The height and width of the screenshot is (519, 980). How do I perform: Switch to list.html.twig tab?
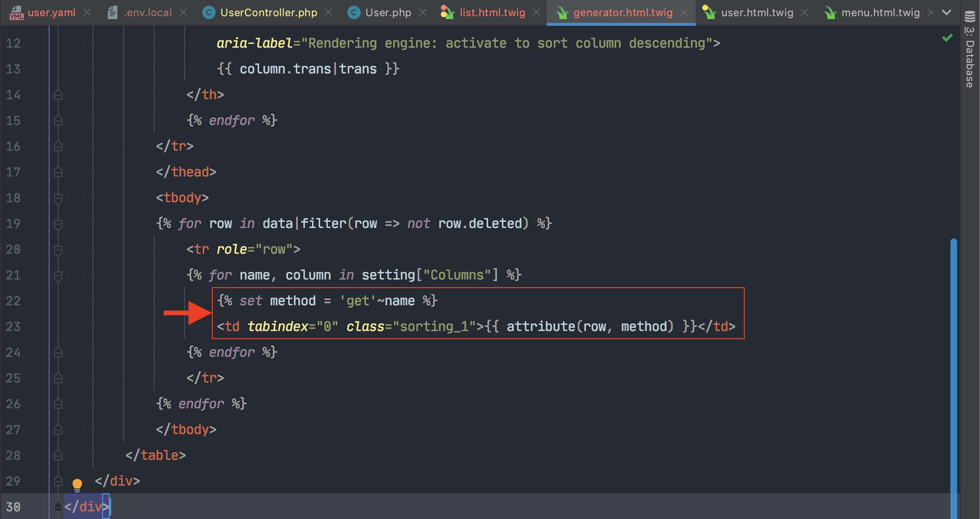(492, 13)
